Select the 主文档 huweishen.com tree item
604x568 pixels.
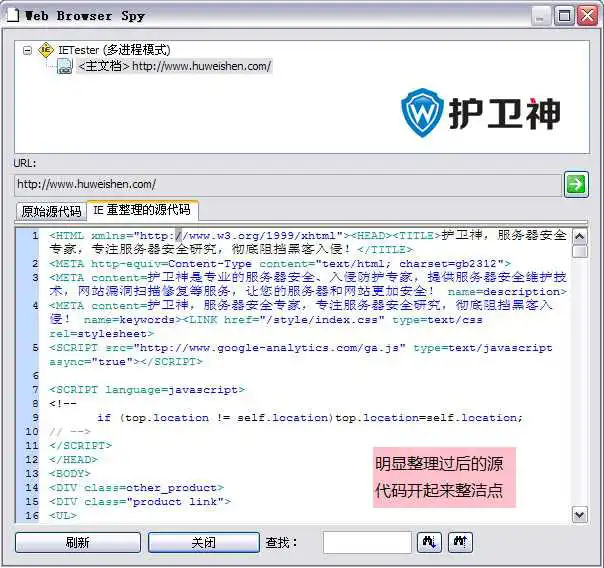(x=174, y=66)
